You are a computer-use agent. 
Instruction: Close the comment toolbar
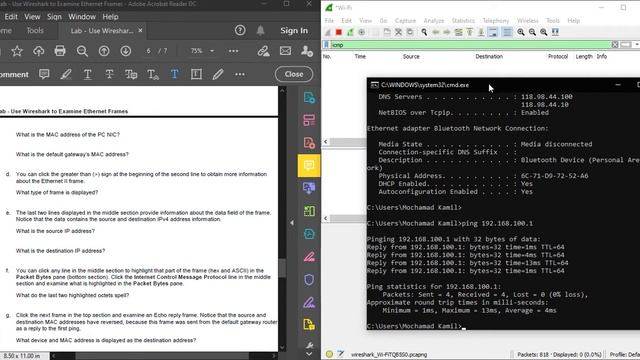(x=294, y=74)
